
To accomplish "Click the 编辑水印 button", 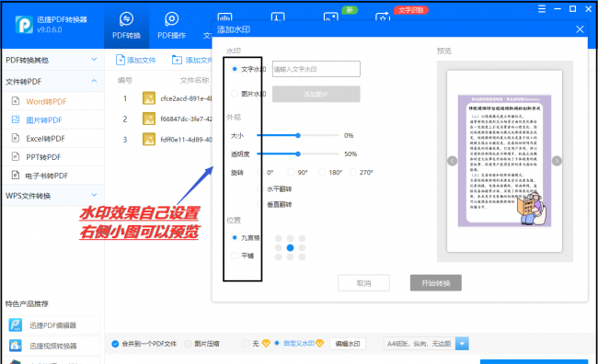I will (x=348, y=344).
